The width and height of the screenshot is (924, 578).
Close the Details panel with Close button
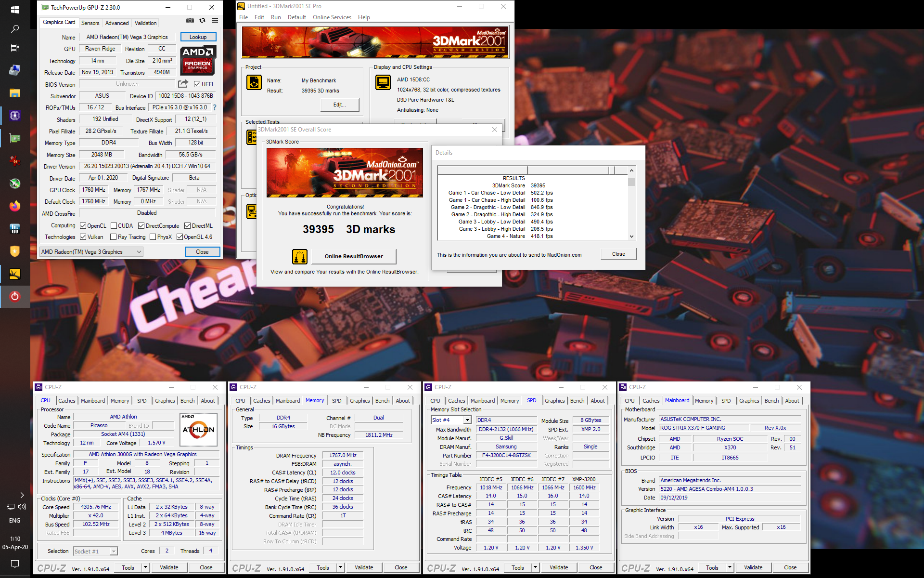(x=618, y=254)
